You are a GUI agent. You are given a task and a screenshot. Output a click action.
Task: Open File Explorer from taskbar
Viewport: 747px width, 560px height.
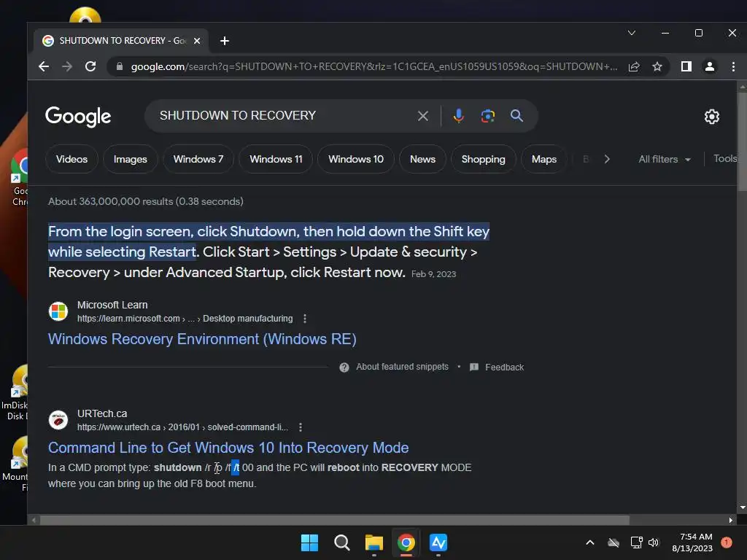point(374,542)
